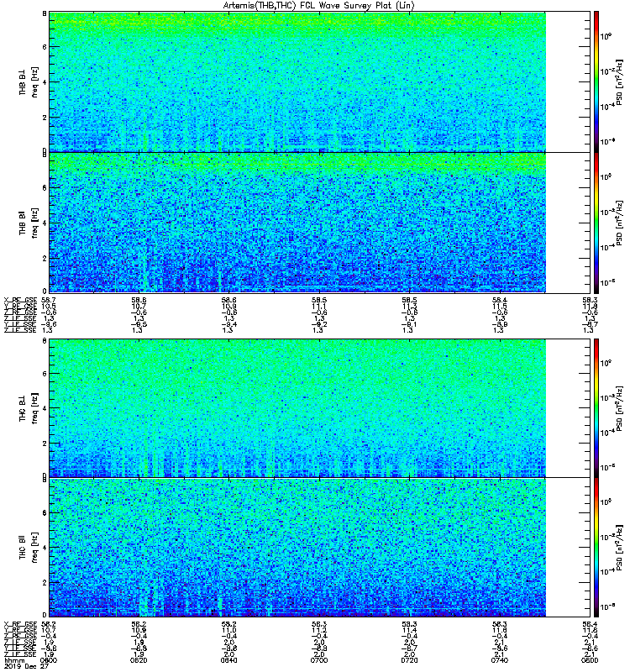630x672 pixels.
Task: Click the '10.7' value in the 0600 column below THC panels
Action: (x=48, y=631)
